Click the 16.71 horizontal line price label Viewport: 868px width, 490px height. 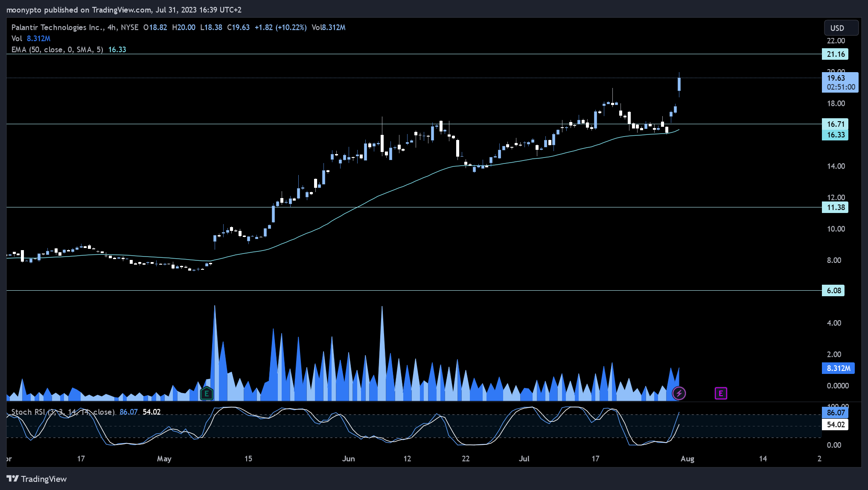point(835,124)
